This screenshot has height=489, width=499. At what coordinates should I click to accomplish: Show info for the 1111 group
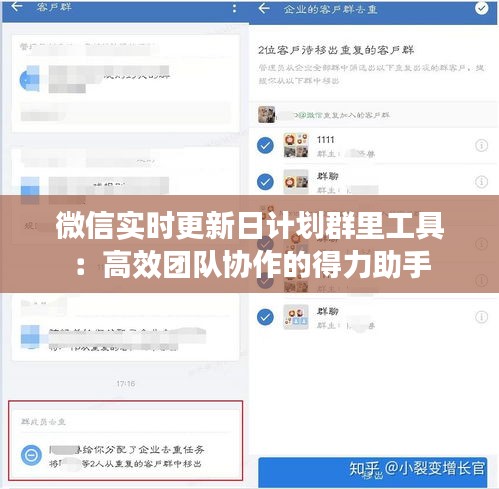pyautogui.click(x=481, y=145)
